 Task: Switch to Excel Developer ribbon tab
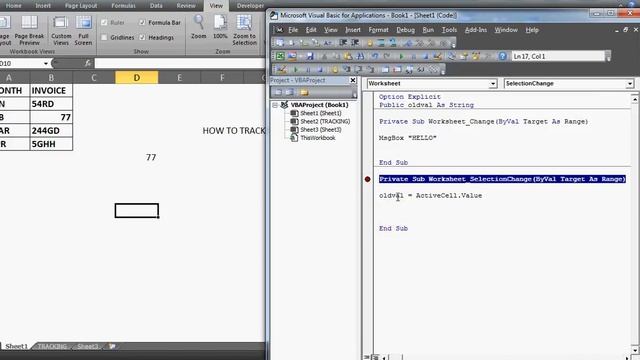click(x=250, y=6)
